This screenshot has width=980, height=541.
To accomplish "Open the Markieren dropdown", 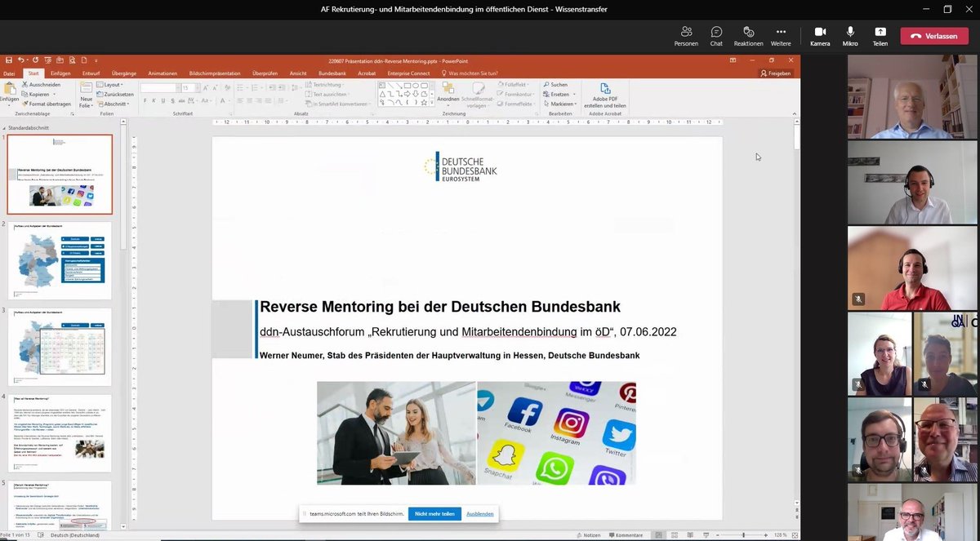I will coord(560,104).
